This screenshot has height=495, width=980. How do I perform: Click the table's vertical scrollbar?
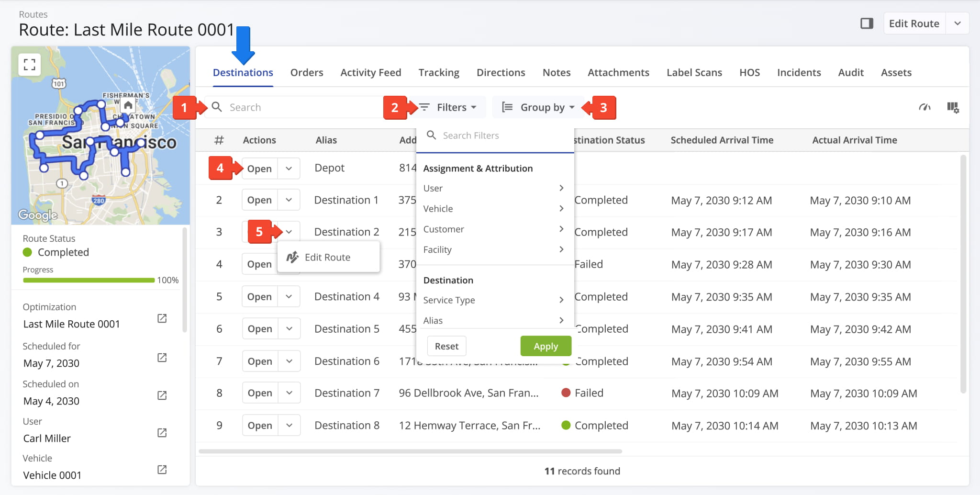click(963, 273)
